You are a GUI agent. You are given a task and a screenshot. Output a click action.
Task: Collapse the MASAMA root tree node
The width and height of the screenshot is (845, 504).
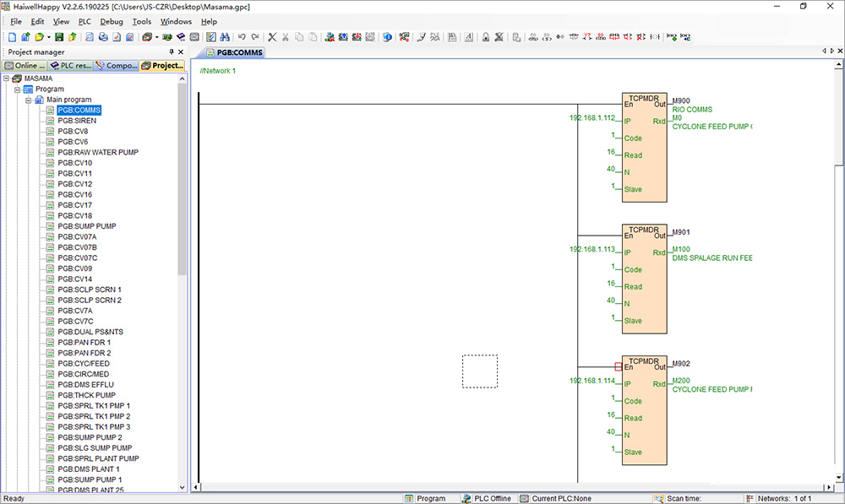pos(7,78)
